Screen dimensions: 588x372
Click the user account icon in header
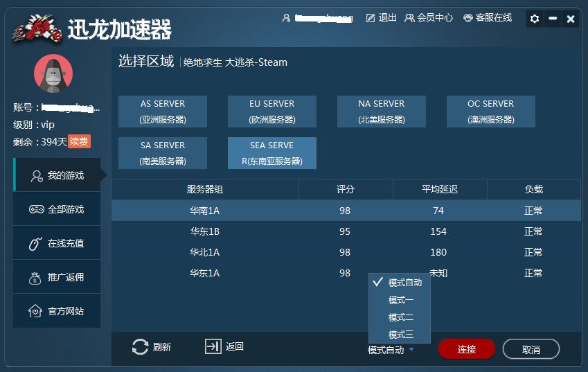pos(286,18)
